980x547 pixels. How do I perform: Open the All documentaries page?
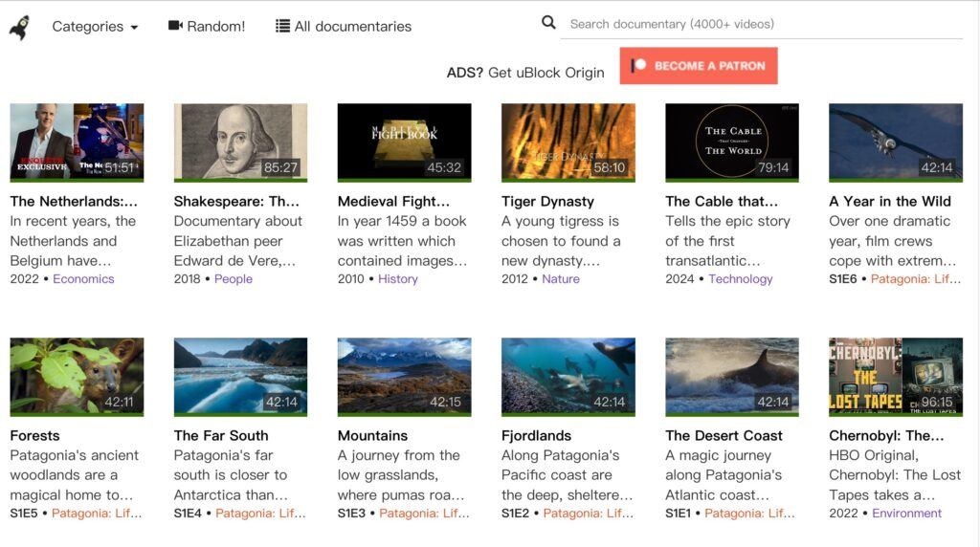pos(352,27)
